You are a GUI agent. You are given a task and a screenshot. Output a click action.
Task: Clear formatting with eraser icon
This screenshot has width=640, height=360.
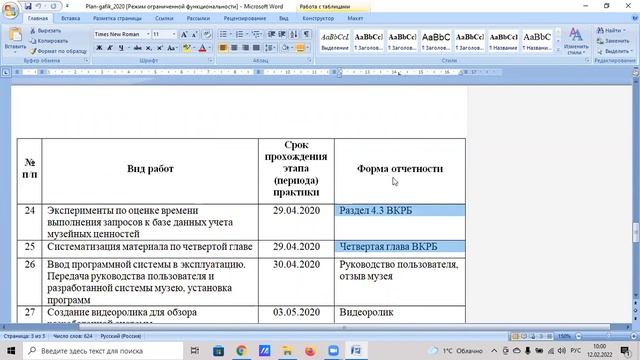click(x=207, y=34)
